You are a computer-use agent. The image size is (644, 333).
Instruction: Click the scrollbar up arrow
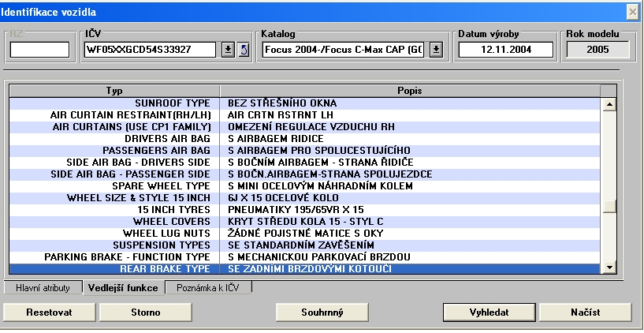[608, 103]
